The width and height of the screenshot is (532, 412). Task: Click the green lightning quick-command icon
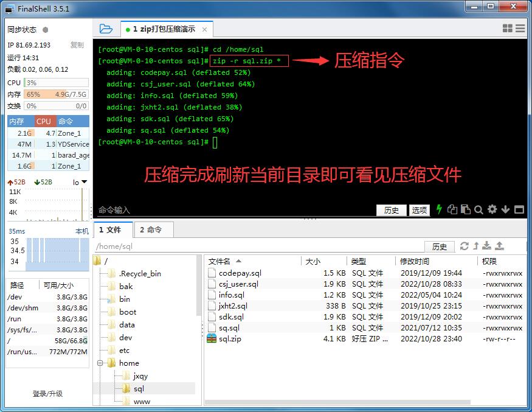439,209
